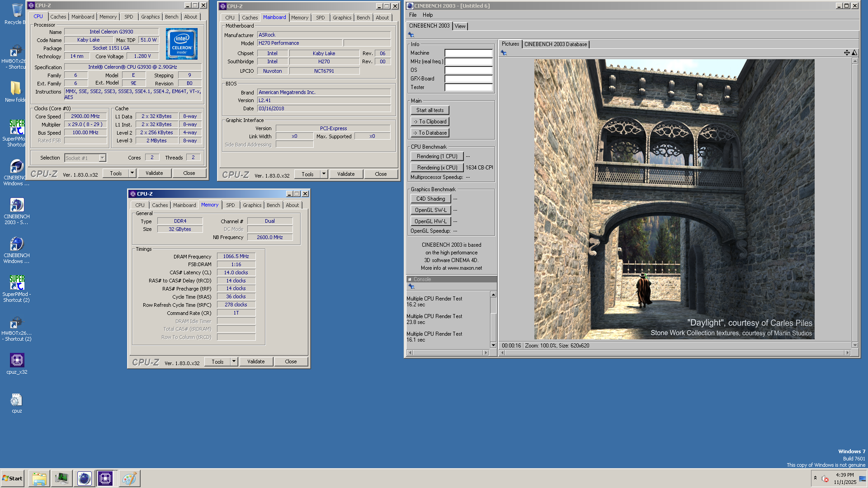Open Windows Explorer from the taskbar
Image resolution: width=868 pixels, height=488 pixels.
tap(39, 479)
